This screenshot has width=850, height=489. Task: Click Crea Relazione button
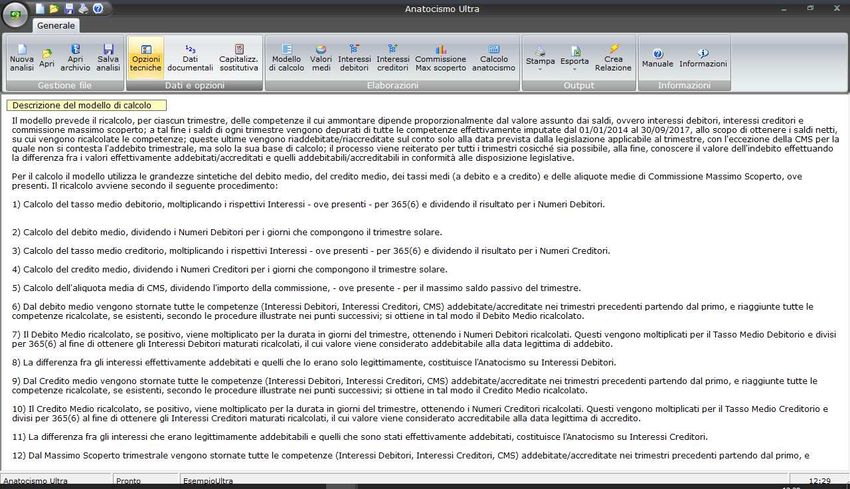(x=613, y=58)
